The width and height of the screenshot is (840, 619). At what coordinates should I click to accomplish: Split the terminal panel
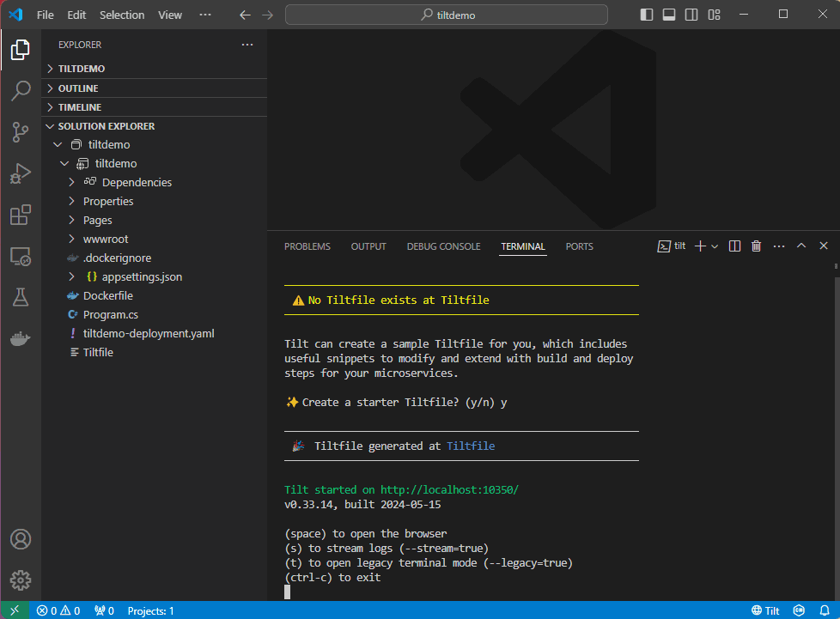pyautogui.click(x=734, y=246)
